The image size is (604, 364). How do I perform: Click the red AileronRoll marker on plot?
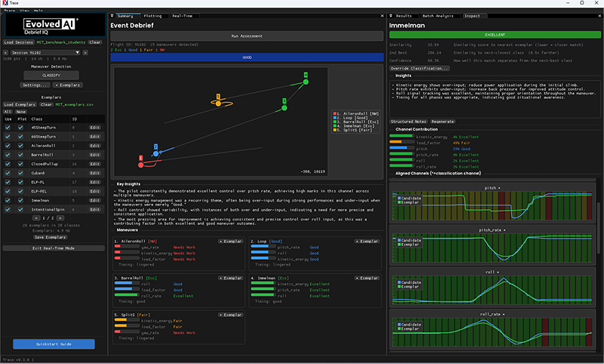click(141, 165)
